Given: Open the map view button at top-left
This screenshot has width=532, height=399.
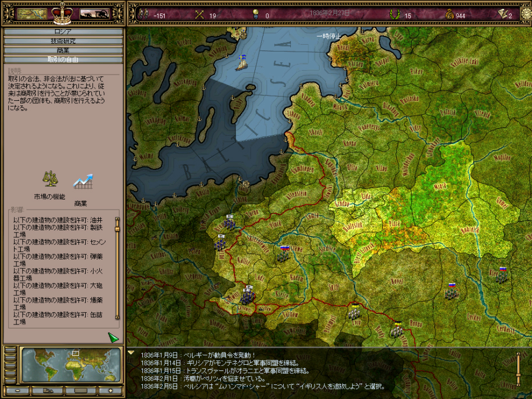Looking at the screenshot, I should pyautogui.click(x=32, y=14).
